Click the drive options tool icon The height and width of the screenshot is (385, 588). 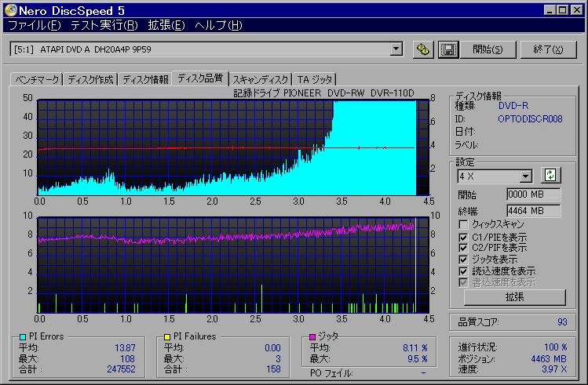click(423, 49)
